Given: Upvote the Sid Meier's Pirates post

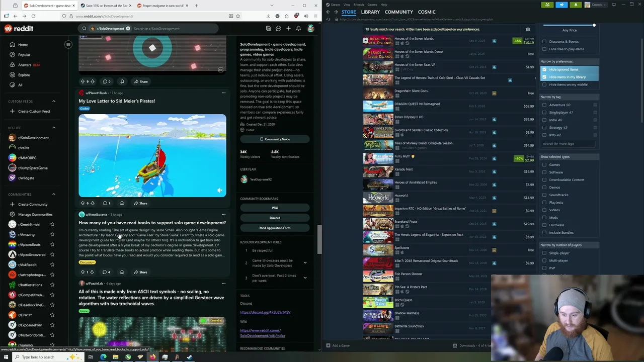Looking at the screenshot, I should point(83,203).
